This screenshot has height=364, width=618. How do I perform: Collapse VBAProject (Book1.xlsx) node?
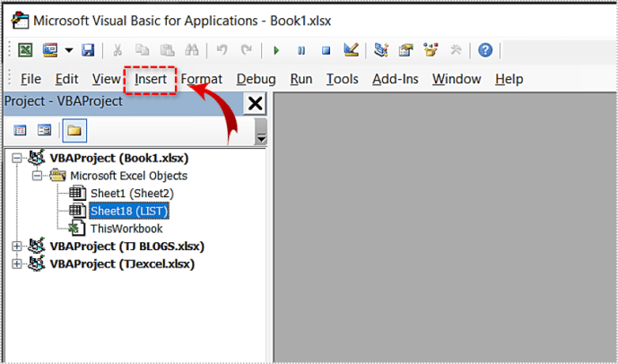16,158
